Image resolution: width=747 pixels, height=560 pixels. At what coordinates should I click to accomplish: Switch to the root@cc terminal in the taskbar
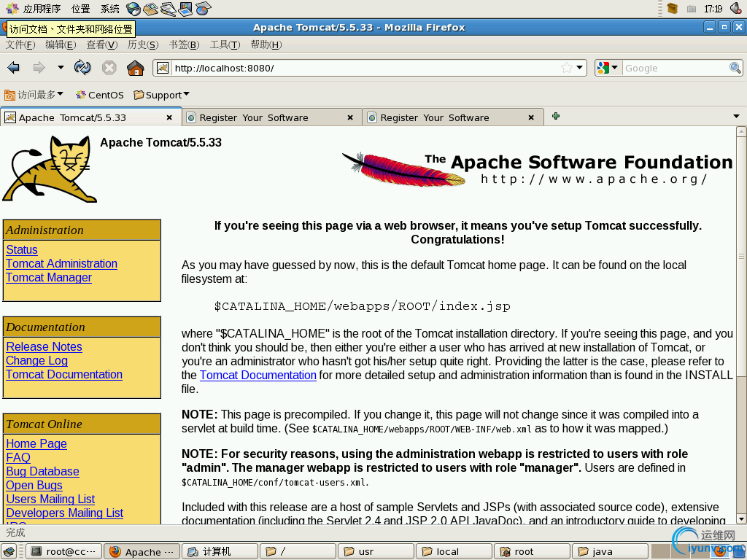(x=63, y=551)
